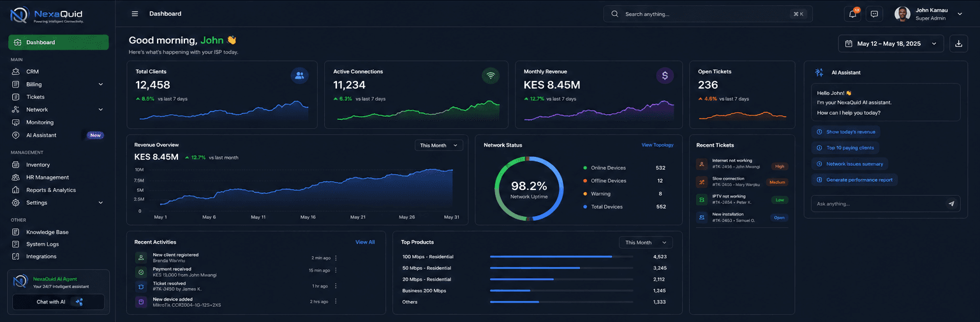Click the Integrations sidebar icon

point(15,256)
